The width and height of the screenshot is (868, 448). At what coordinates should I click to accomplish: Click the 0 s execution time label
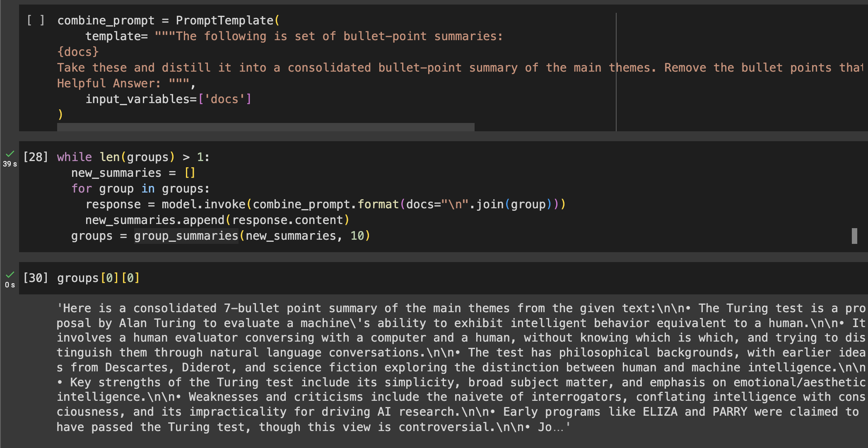[10, 285]
